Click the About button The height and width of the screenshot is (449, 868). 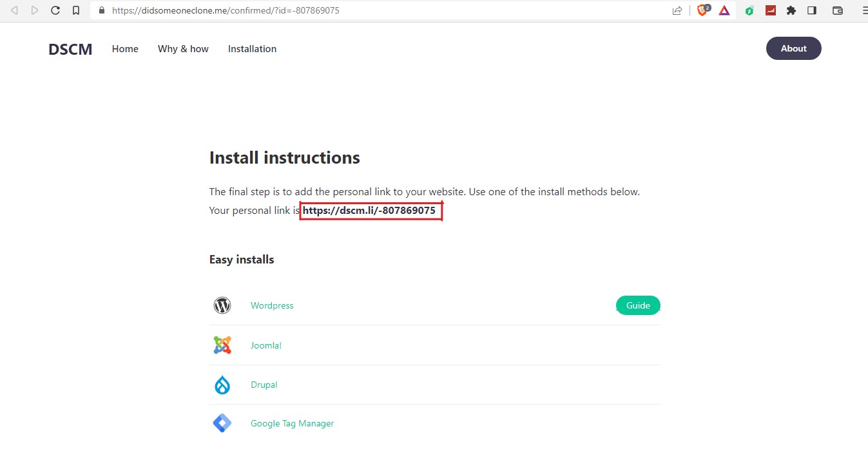click(794, 48)
